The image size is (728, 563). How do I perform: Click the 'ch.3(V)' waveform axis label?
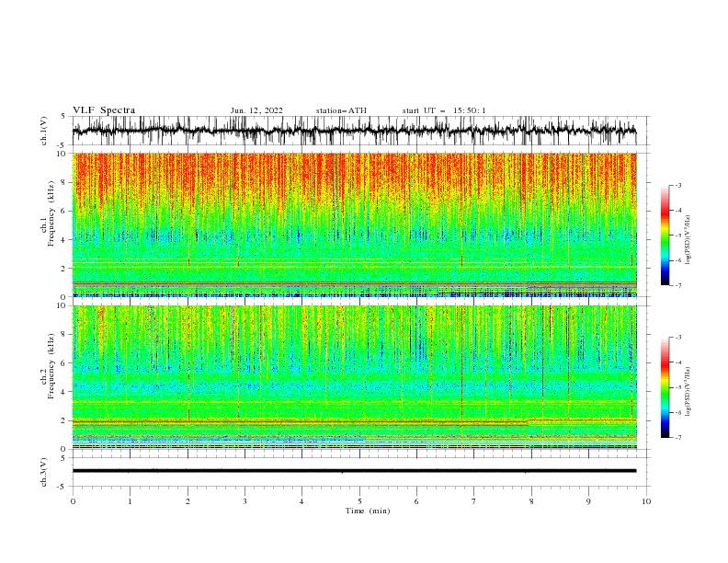pyautogui.click(x=44, y=472)
